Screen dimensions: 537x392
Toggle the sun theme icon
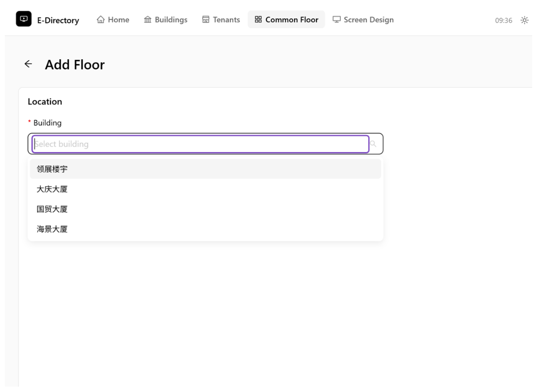(x=524, y=20)
